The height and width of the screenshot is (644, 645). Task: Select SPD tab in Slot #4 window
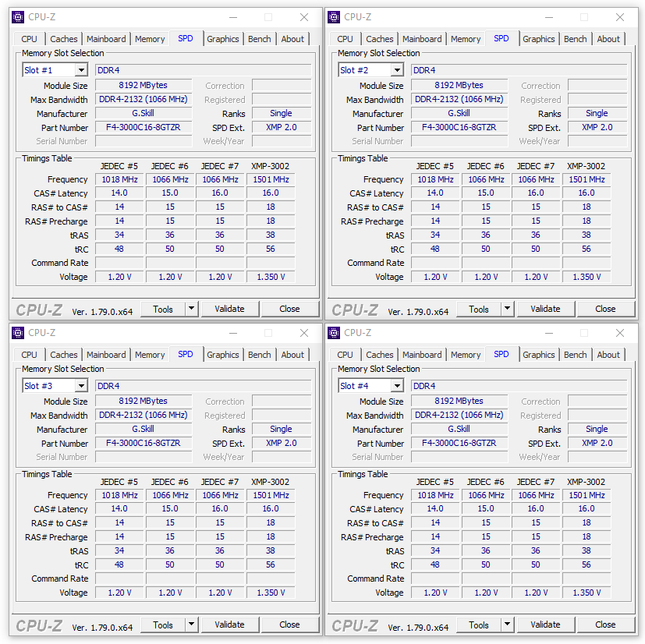[501, 354]
